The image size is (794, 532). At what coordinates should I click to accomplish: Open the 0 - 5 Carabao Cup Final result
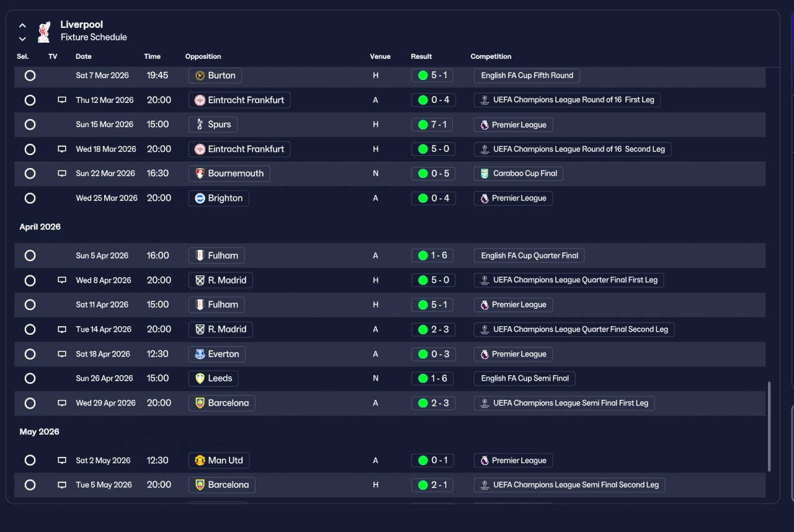pos(434,174)
